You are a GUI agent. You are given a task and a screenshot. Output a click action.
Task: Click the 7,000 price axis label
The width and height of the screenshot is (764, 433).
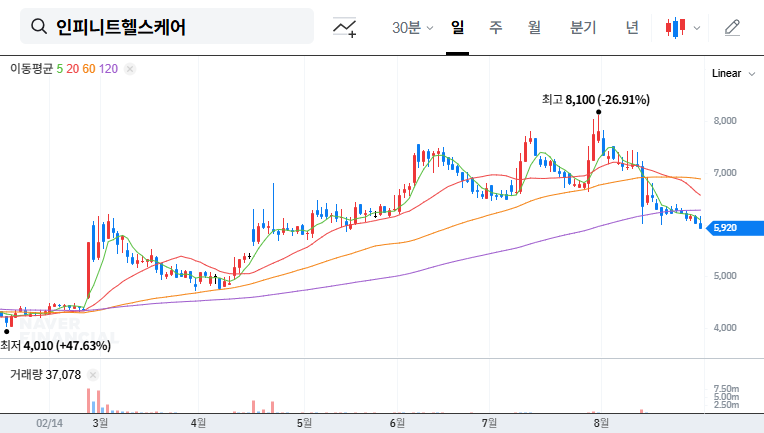click(725, 173)
